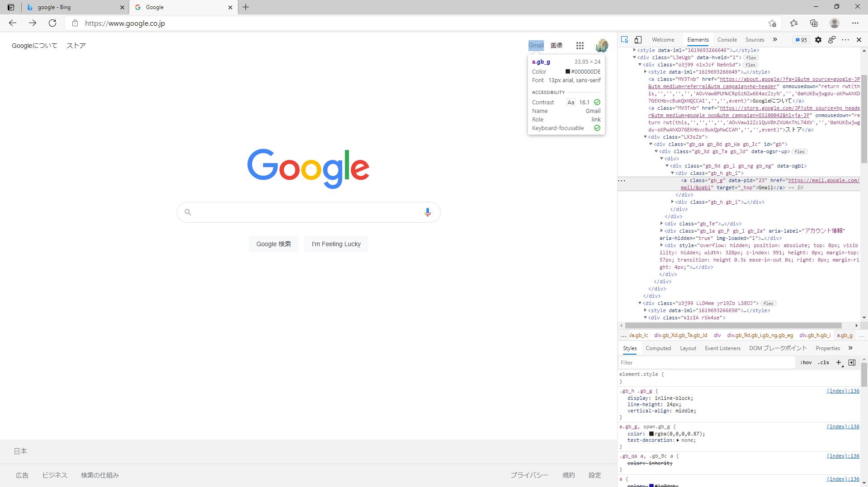The image size is (868, 487).
Task: Click the I'm Feeling Lucky button
Action: [336, 244]
